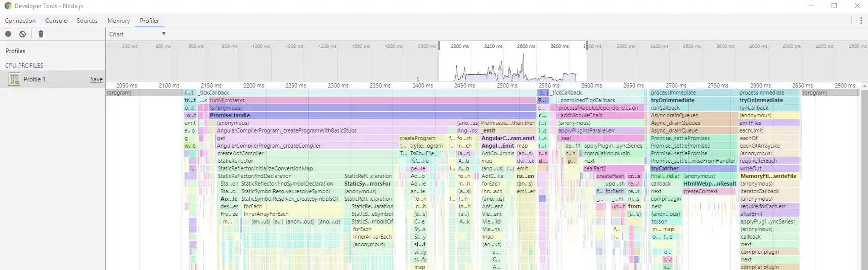
Task: Select Profile 1 in the sidebar
Action: point(34,79)
